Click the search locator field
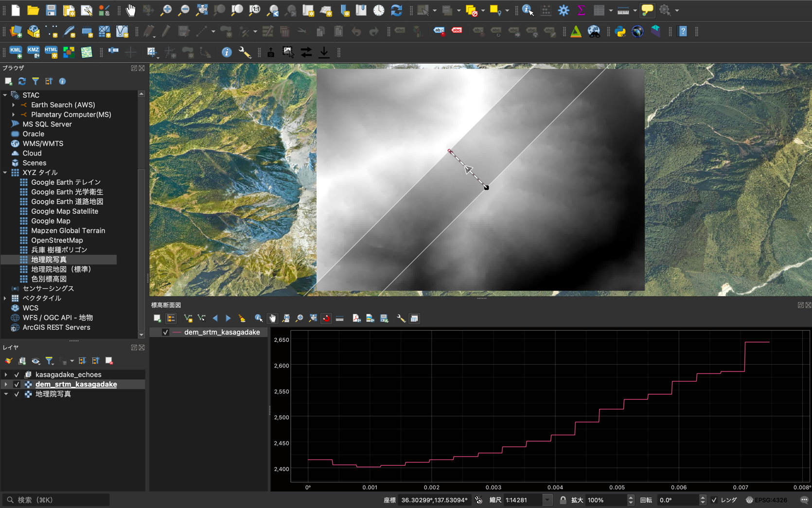The width and height of the screenshot is (812, 508). (x=56, y=500)
